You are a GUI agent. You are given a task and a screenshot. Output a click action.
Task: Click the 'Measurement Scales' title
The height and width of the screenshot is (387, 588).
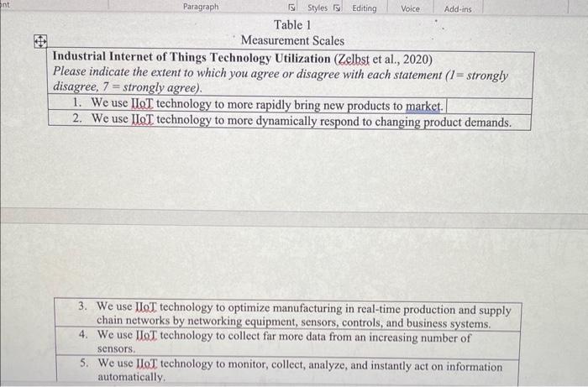[x=292, y=40]
